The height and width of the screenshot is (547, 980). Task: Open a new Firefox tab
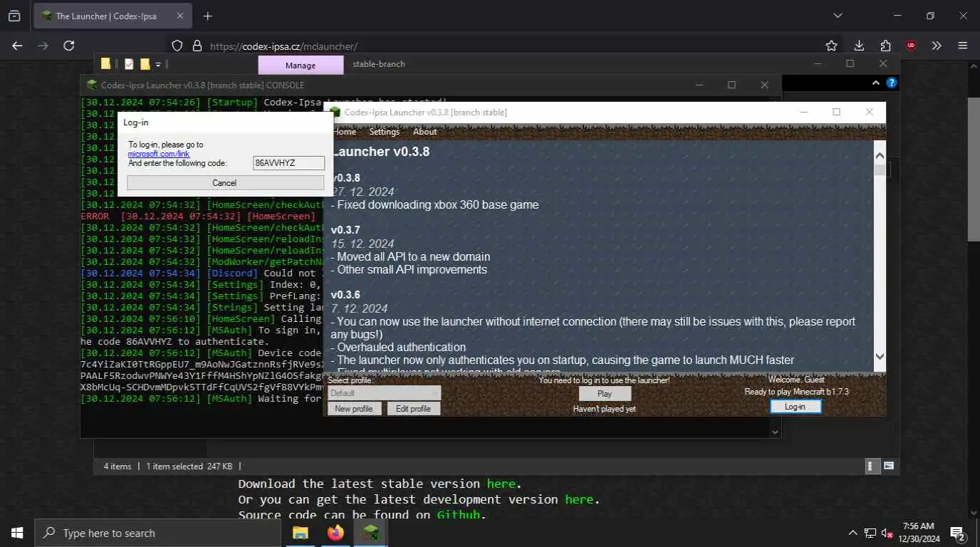(207, 16)
